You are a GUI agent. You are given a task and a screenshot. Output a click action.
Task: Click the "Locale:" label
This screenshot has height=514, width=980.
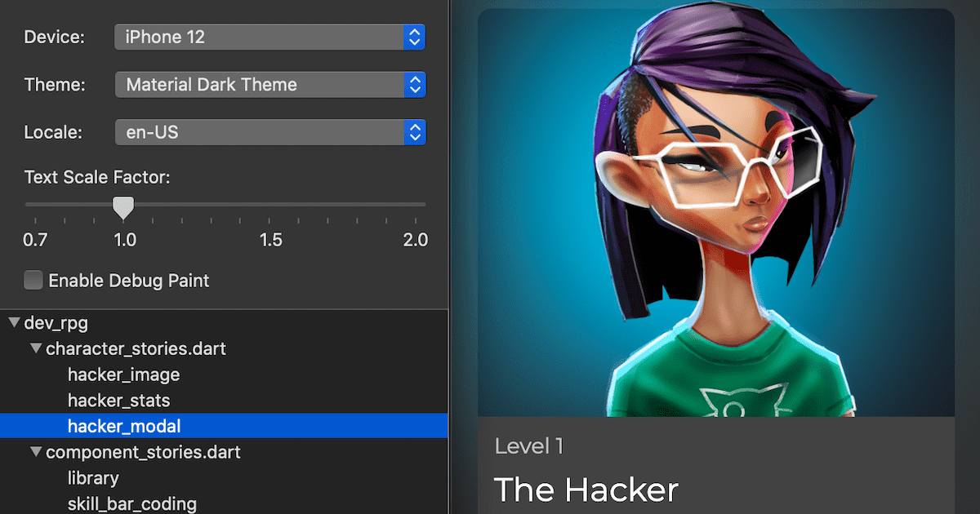(53, 132)
